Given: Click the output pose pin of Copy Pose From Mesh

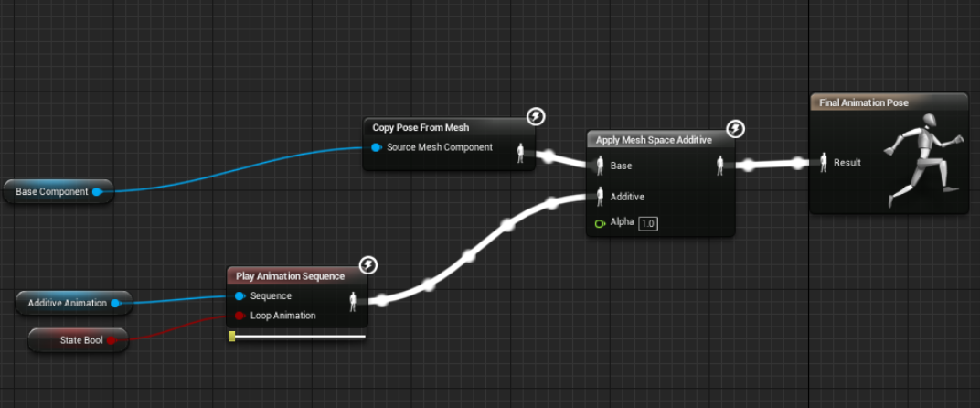Looking at the screenshot, I should tap(520, 153).
